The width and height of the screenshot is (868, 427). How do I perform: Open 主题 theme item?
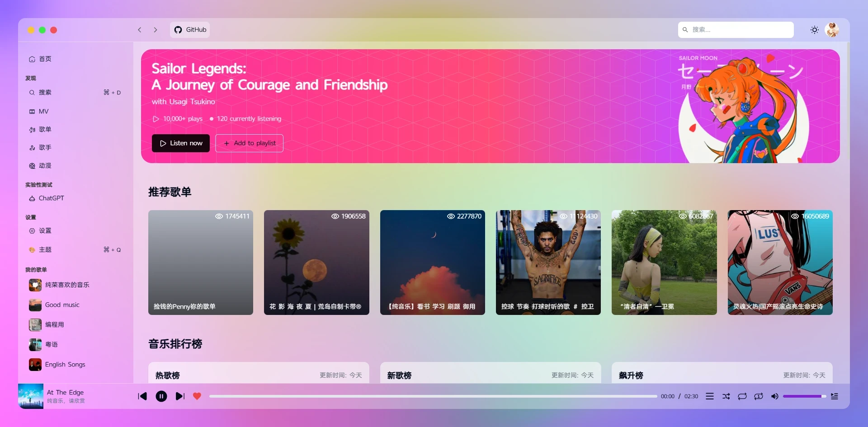point(75,249)
